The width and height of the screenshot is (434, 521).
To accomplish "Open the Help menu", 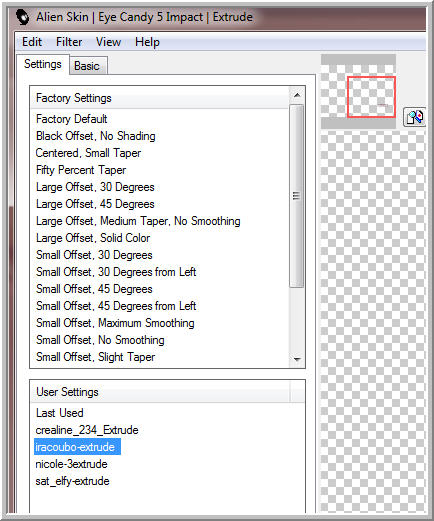I will point(147,42).
